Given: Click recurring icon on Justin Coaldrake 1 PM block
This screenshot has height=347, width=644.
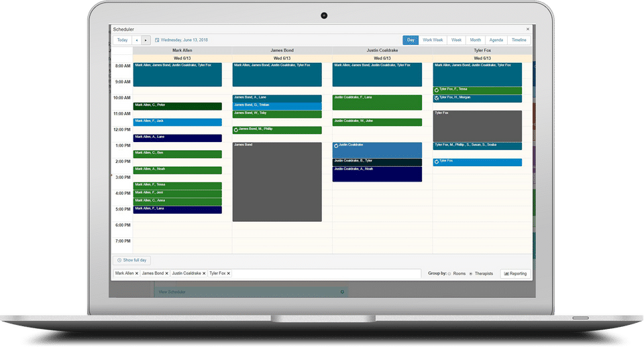Looking at the screenshot, I should [x=336, y=145].
